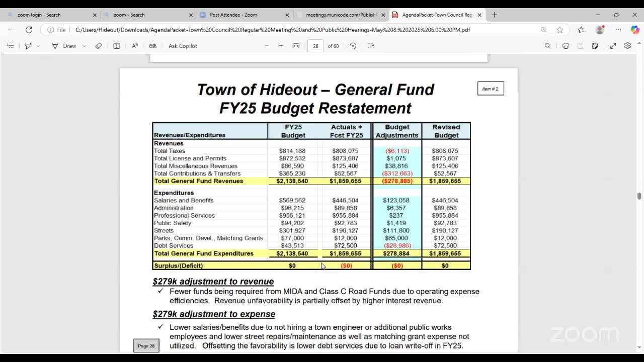This screenshot has width=644, height=362.
Task: Click the '($278,885)' revenue adjustment total
Action: 397,181
